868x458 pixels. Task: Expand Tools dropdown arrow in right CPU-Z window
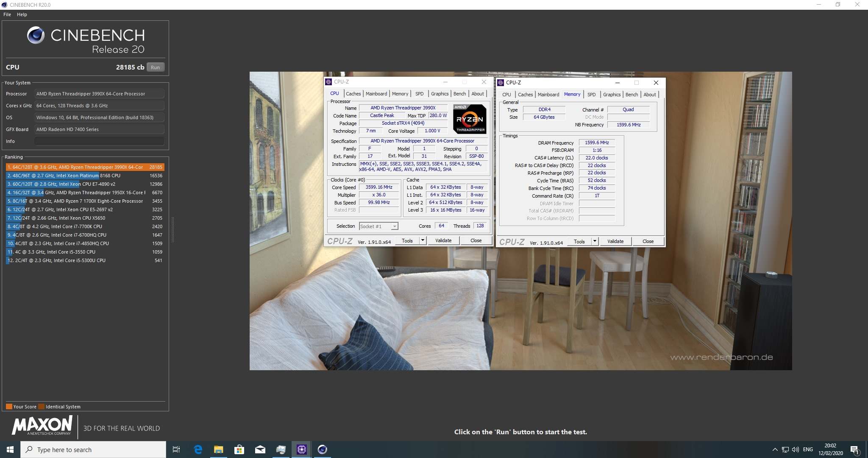[x=594, y=241]
